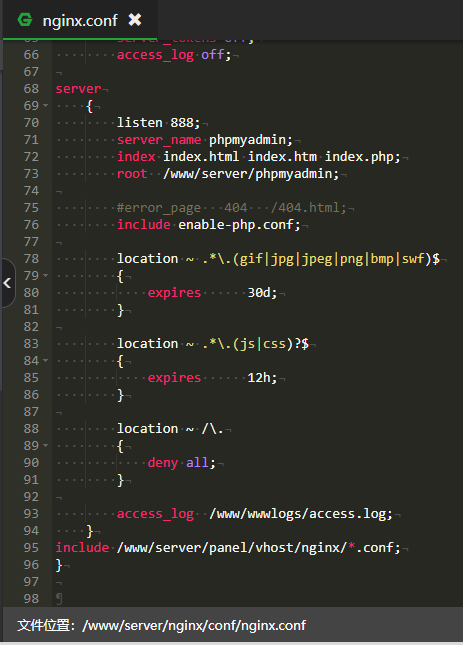The image size is (463, 645).
Task: Click the file location path in status bar
Action: pyautogui.click(x=194, y=626)
